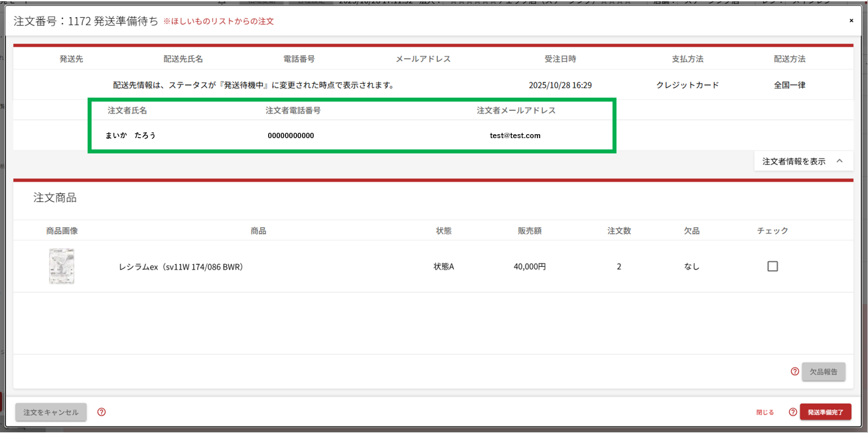The image size is (868, 433).
Task: Click the 販売額 value 40,000円
Action: tap(530, 267)
